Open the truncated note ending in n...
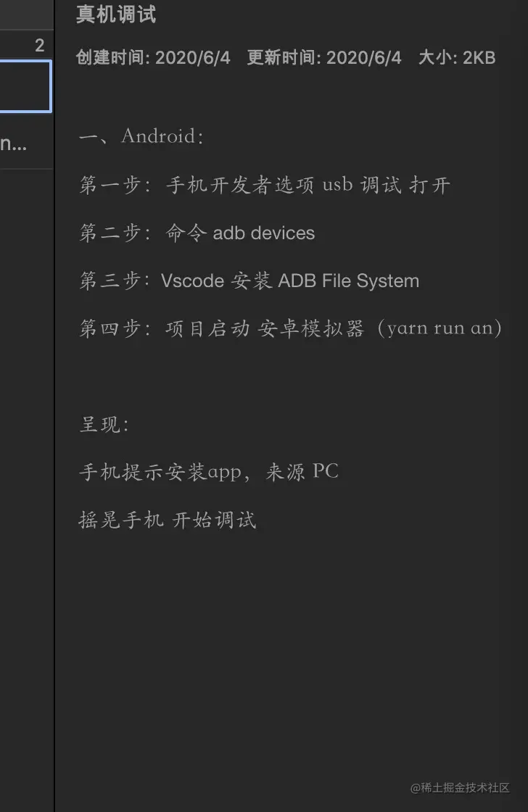This screenshot has width=528, height=812. pyautogui.click(x=14, y=144)
